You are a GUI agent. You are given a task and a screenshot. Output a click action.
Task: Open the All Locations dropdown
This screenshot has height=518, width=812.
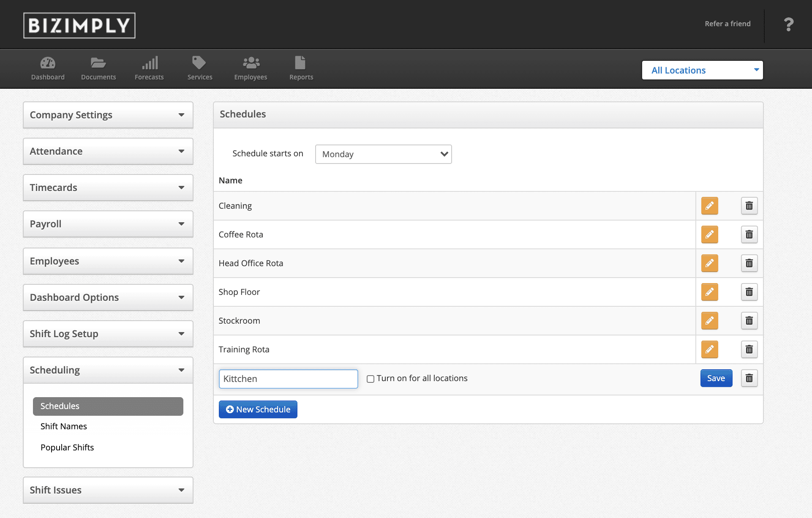(702, 70)
